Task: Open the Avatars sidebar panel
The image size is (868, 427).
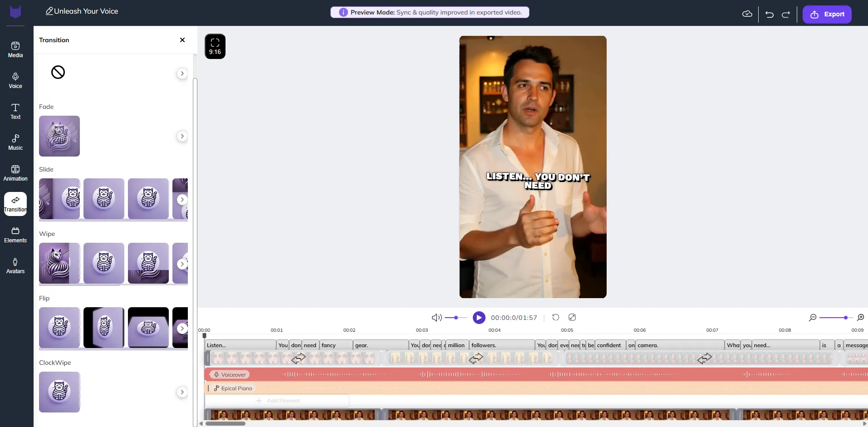Action: click(x=15, y=265)
